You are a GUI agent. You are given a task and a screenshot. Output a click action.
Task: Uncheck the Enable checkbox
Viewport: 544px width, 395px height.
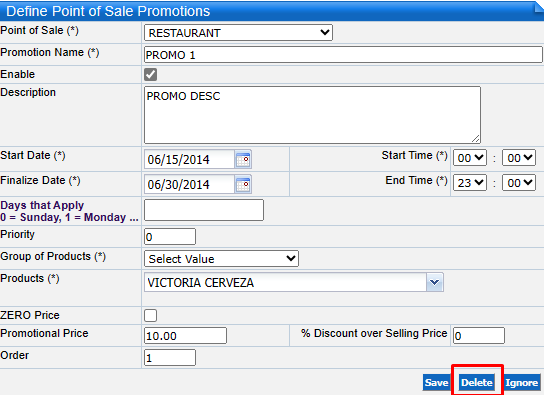click(x=151, y=74)
